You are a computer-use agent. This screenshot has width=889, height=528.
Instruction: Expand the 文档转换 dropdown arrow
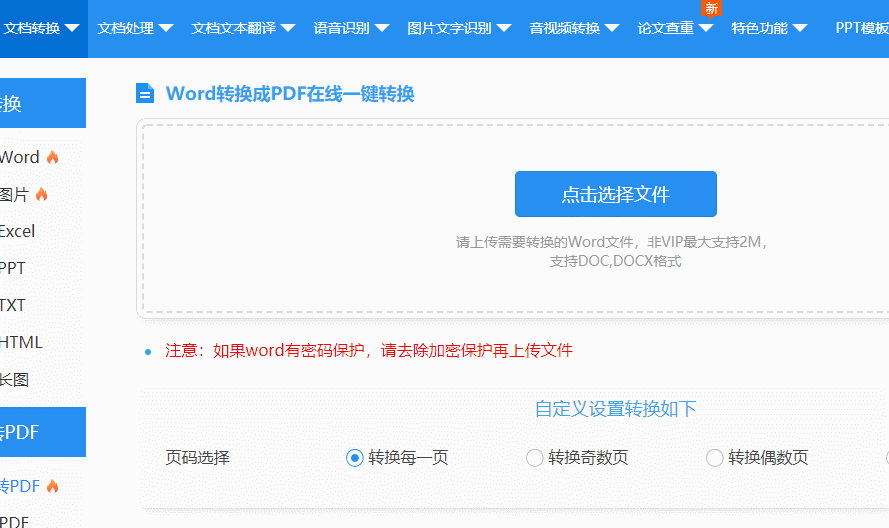tap(72, 28)
